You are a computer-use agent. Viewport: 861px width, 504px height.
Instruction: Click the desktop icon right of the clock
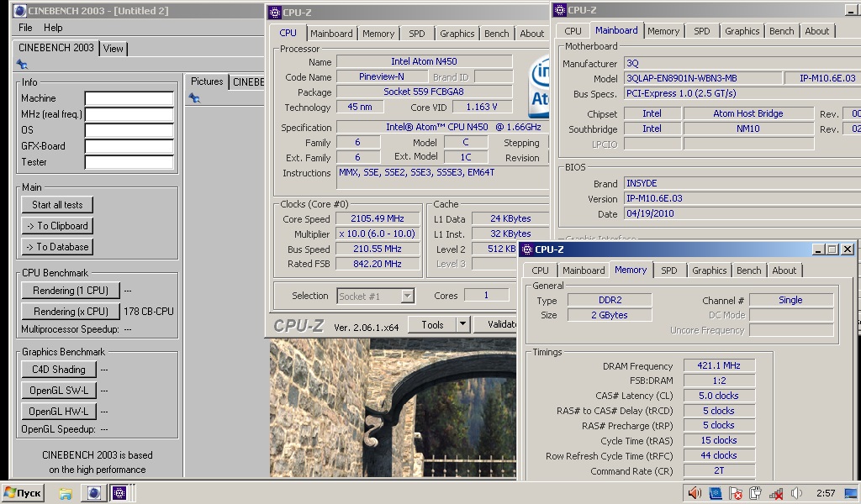tap(851, 494)
